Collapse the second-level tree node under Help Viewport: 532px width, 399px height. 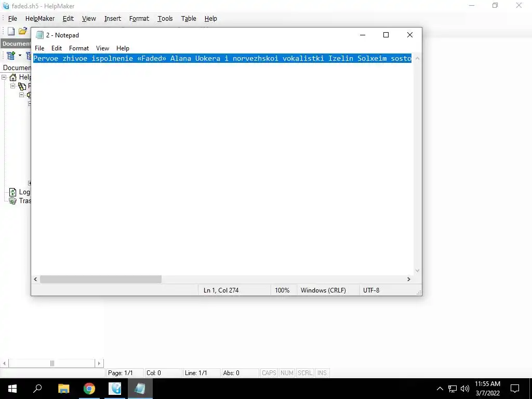click(13, 86)
